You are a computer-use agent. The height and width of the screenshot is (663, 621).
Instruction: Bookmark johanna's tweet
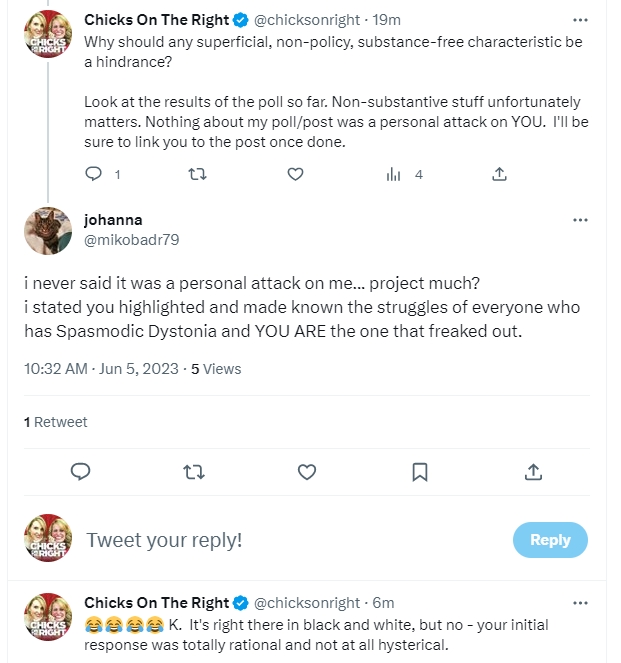click(x=421, y=471)
